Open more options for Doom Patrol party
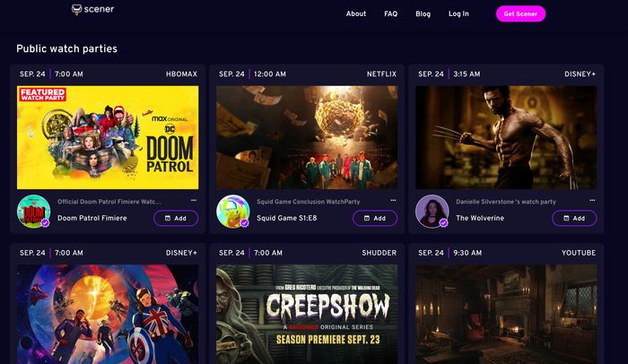 coord(194,200)
